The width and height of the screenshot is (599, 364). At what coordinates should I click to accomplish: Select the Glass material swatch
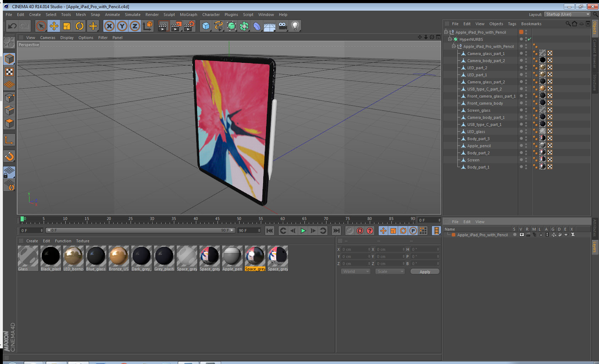point(28,259)
